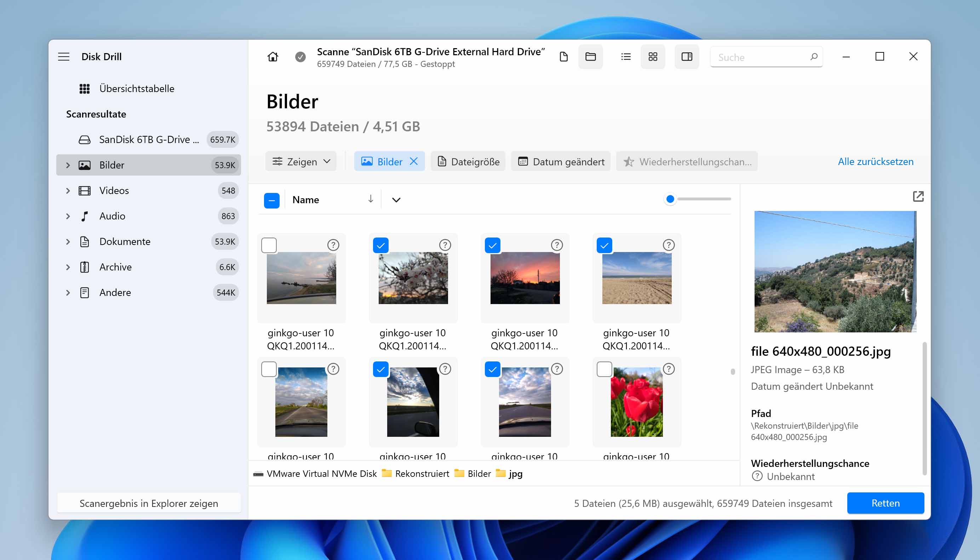Switch to grid thumbnail view
This screenshot has height=560, width=980.
(x=652, y=57)
